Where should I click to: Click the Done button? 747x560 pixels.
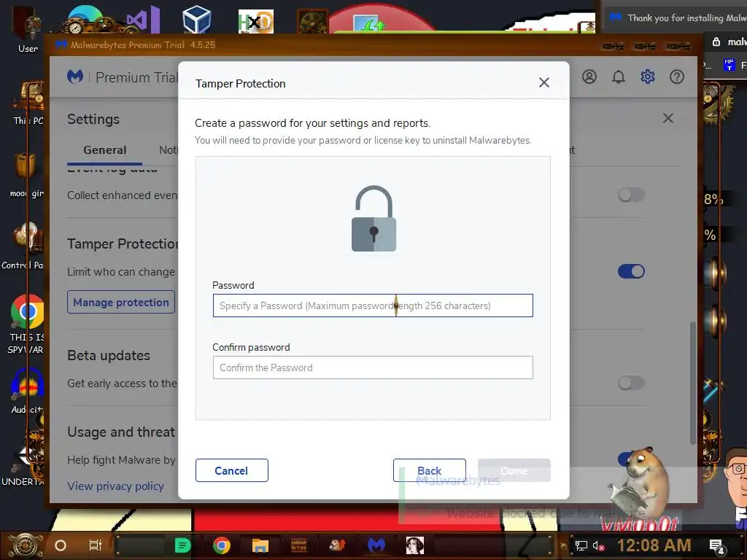point(514,470)
